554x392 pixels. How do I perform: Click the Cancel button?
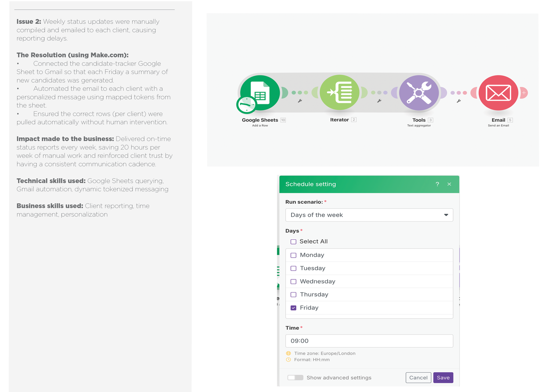point(418,377)
